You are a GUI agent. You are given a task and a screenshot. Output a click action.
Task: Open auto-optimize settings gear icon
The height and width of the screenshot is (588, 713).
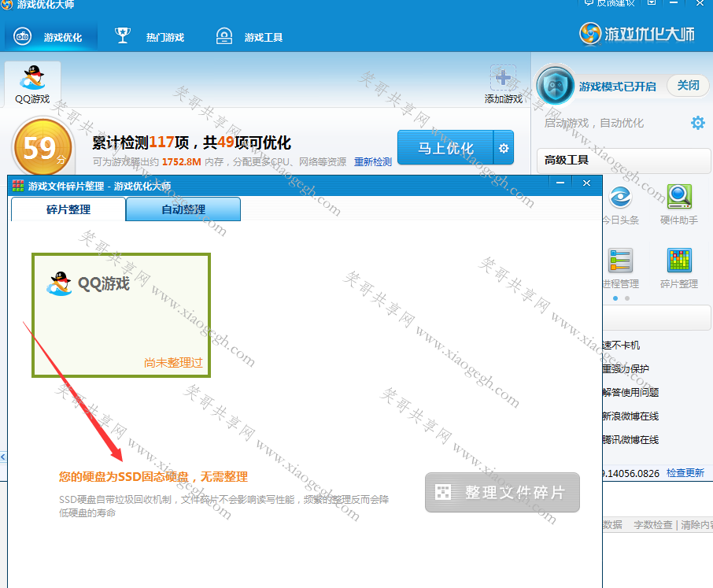tap(697, 123)
